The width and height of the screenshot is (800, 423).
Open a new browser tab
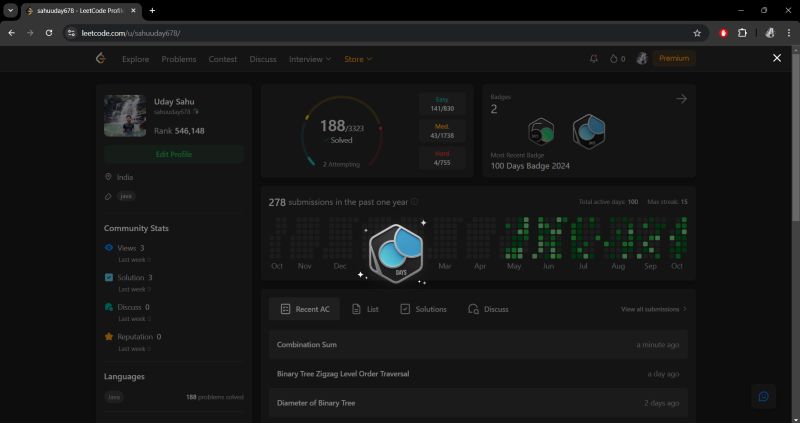point(152,10)
